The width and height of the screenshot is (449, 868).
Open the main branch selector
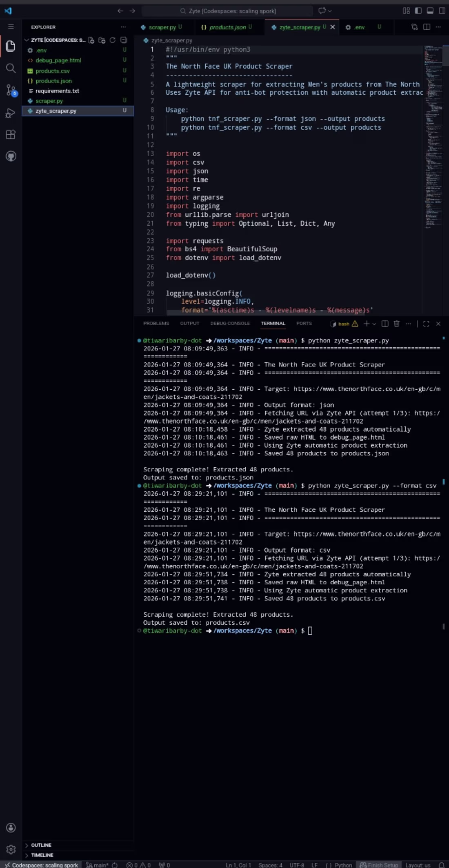(97, 865)
